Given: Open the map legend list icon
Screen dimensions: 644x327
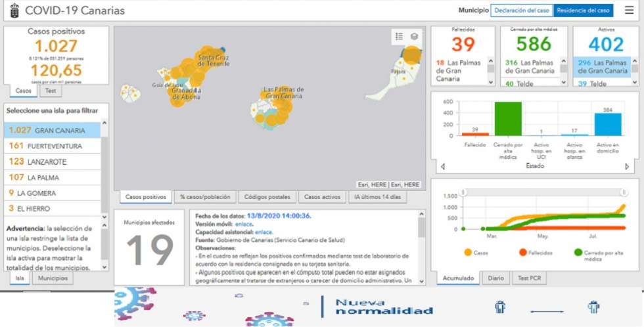Looking at the screenshot, I should (x=400, y=37).
